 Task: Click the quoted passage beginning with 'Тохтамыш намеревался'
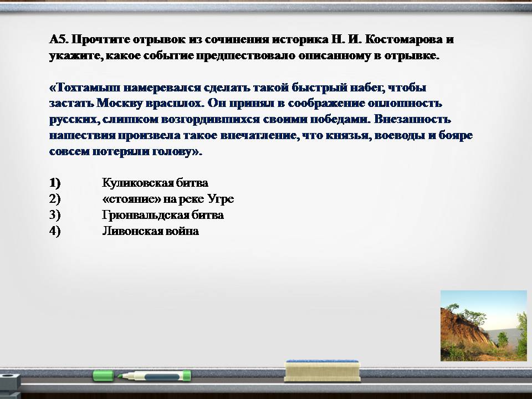(x=261, y=119)
